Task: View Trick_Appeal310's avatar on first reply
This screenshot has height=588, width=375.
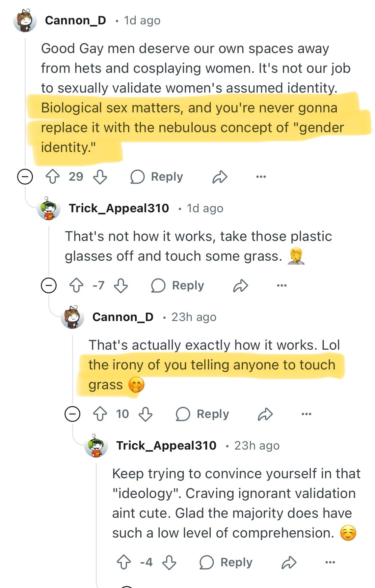Action: tap(49, 208)
